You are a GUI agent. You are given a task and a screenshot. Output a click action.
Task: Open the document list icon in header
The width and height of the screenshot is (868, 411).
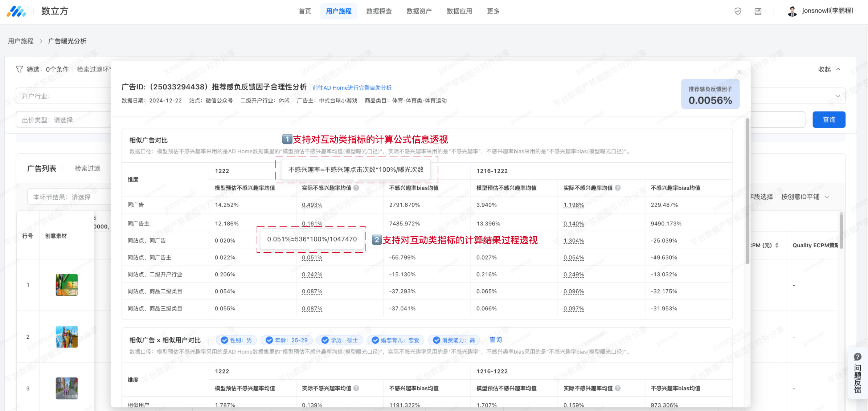(758, 12)
